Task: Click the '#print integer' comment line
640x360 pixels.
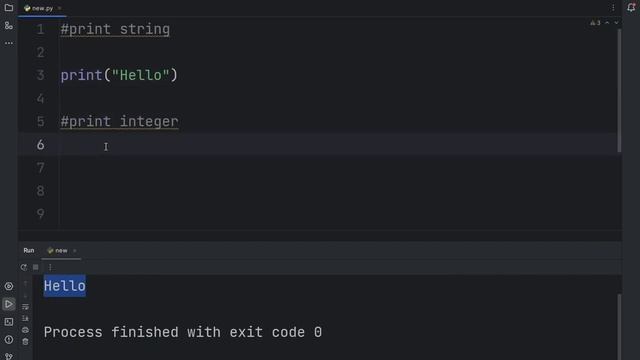Action: [x=119, y=122]
